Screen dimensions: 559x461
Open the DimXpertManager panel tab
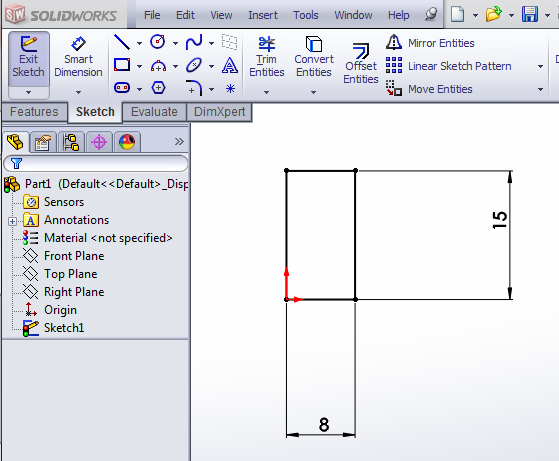coord(99,142)
